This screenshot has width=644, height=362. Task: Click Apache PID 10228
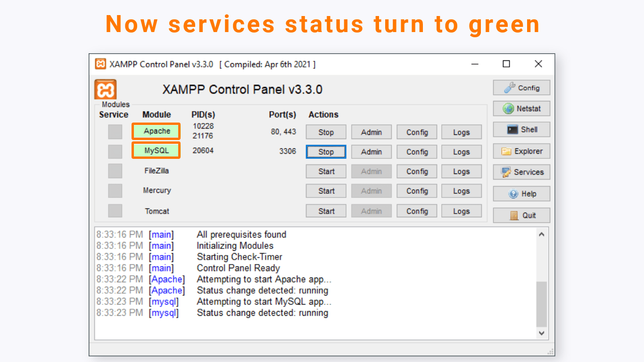(x=203, y=126)
